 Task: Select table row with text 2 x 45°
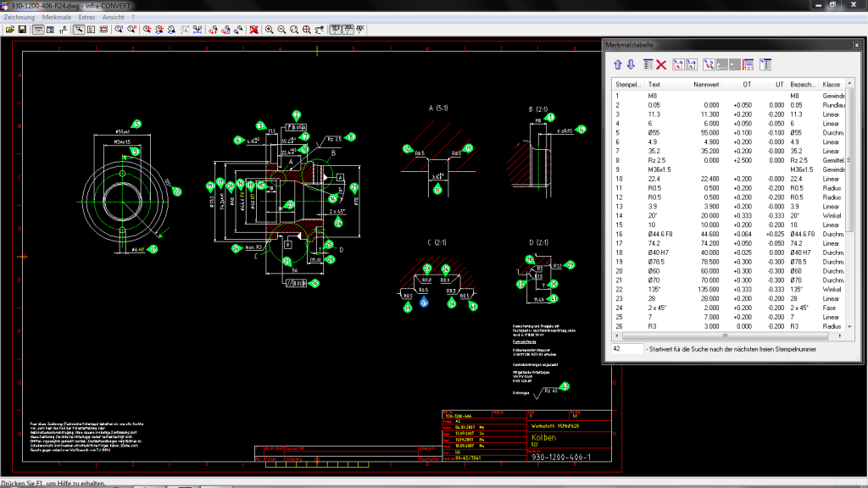(728, 308)
